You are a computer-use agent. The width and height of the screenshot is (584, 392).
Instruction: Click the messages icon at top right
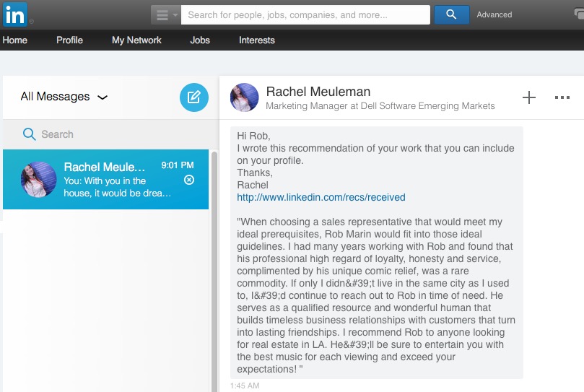tap(580, 14)
